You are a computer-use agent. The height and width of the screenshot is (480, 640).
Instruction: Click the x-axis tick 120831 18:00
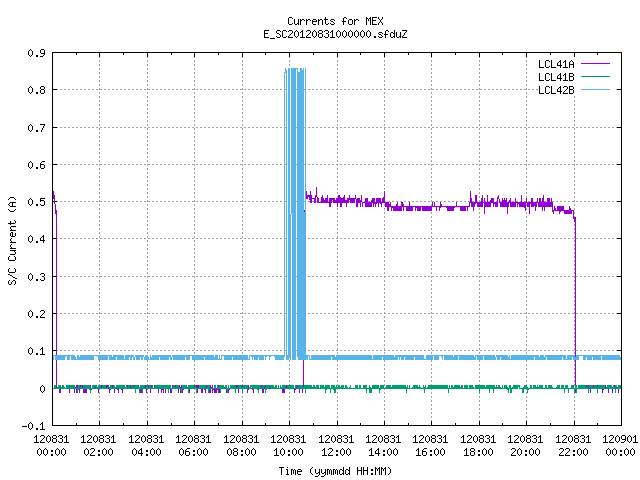click(x=478, y=445)
